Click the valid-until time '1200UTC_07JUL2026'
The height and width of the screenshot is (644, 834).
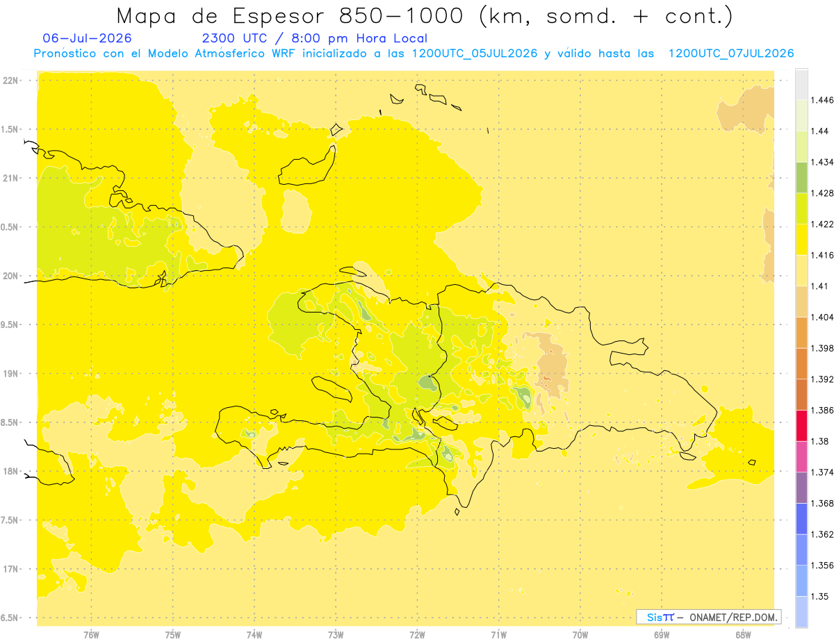731,53
